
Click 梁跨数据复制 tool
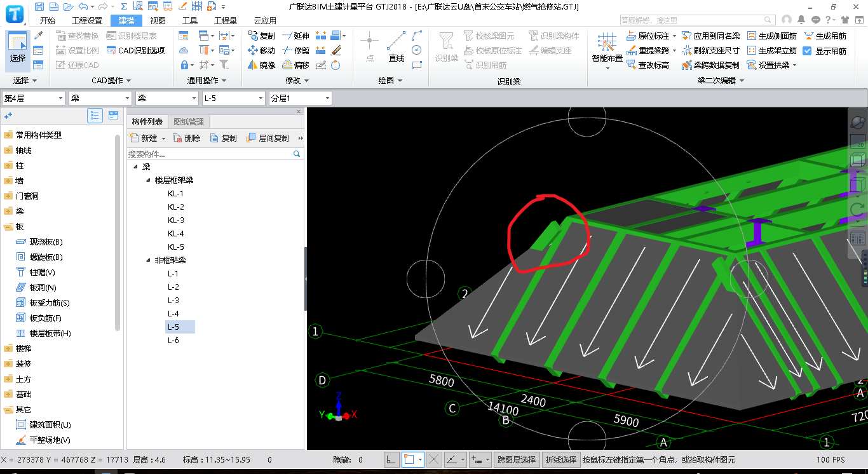(710, 65)
